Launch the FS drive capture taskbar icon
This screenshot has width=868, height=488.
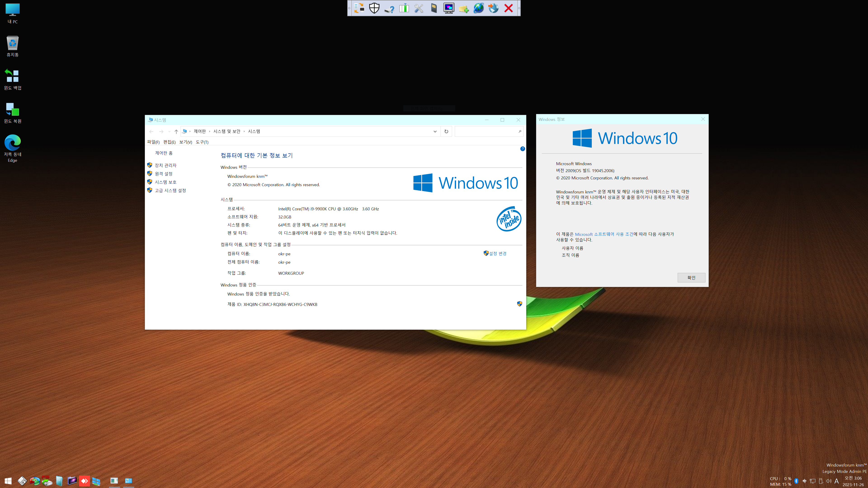[x=47, y=481]
